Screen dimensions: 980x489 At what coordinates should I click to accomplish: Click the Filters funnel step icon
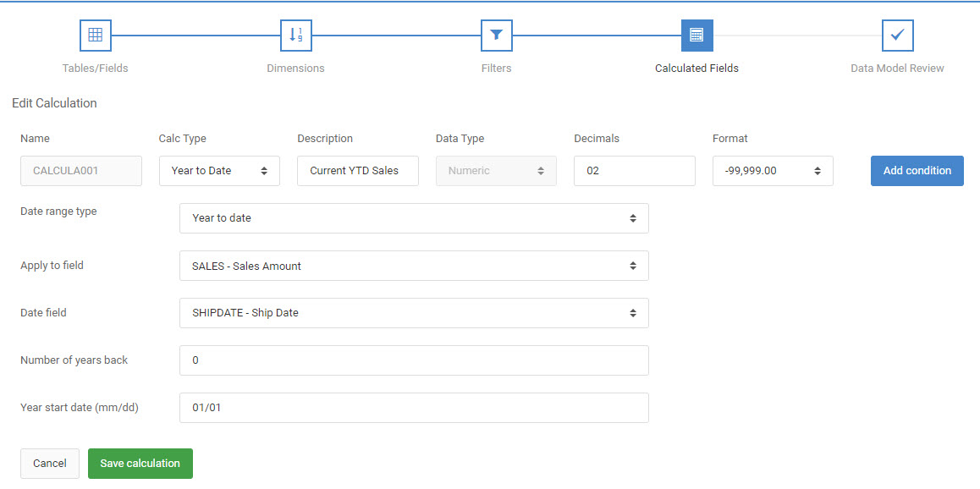click(496, 35)
